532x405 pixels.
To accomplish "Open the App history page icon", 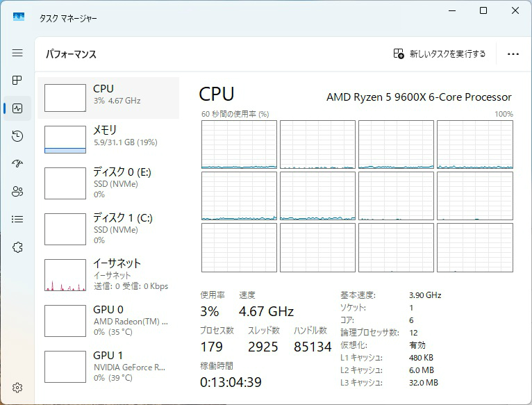I will [x=17, y=136].
